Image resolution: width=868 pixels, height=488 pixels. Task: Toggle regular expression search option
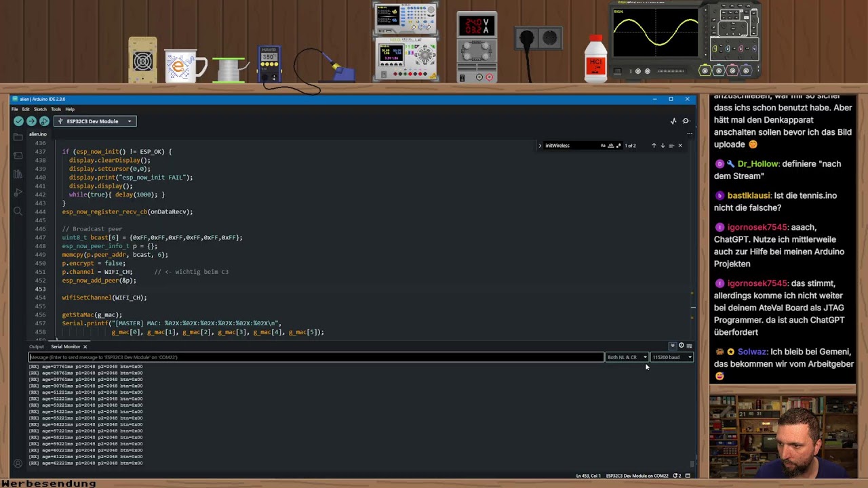(x=618, y=146)
